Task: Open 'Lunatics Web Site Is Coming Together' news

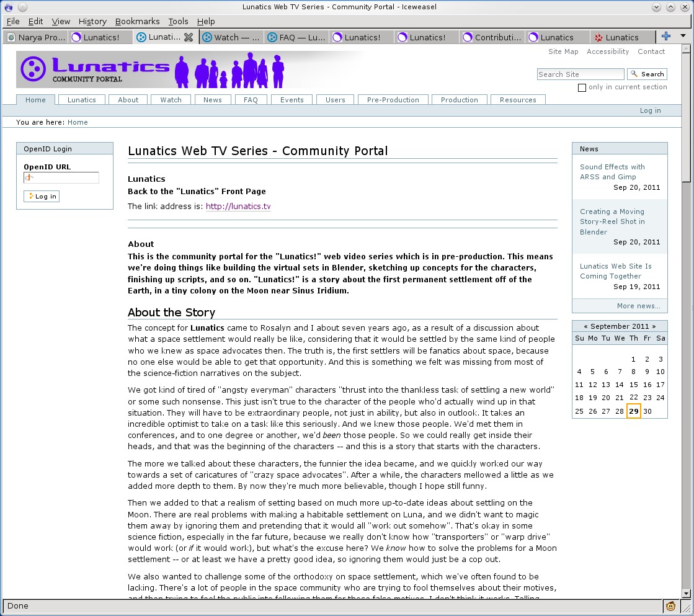Action: click(616, 271)
